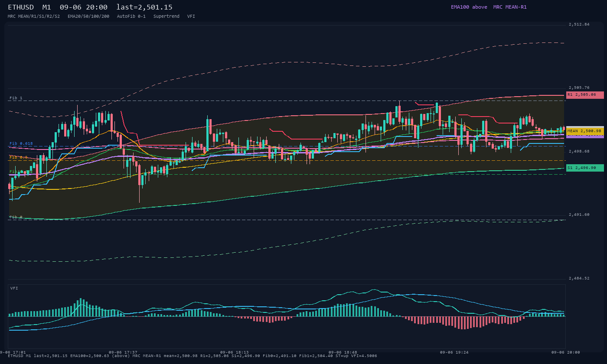Click the '09-06 20:00' time axis label

tap(566, 352)
